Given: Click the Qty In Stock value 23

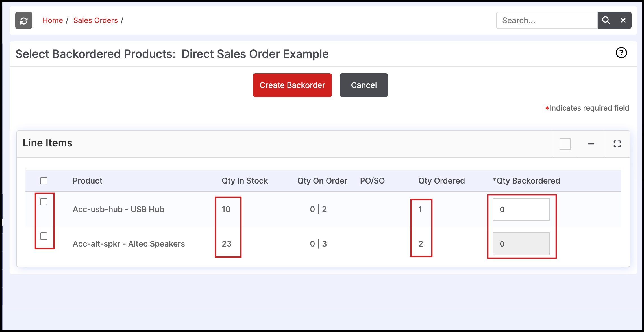Looking at the screenshot, I should (227, 244).
